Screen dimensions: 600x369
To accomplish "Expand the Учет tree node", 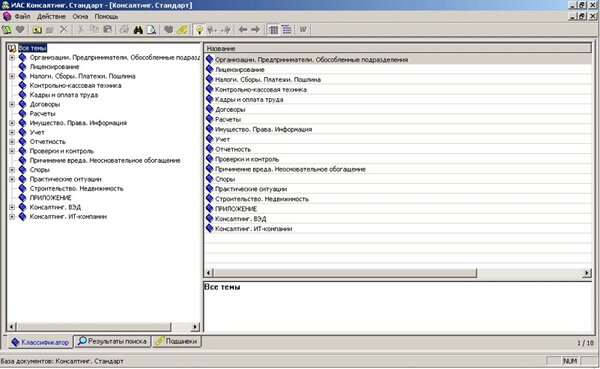I will click(12, 132).
